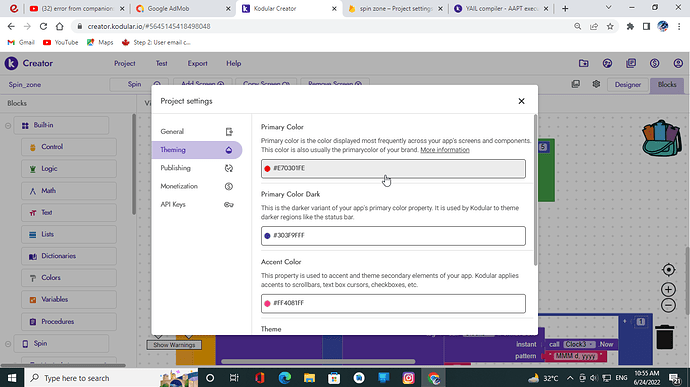Click the Windows search box
This screenshot has height=387, width=690.
point(110,378)
